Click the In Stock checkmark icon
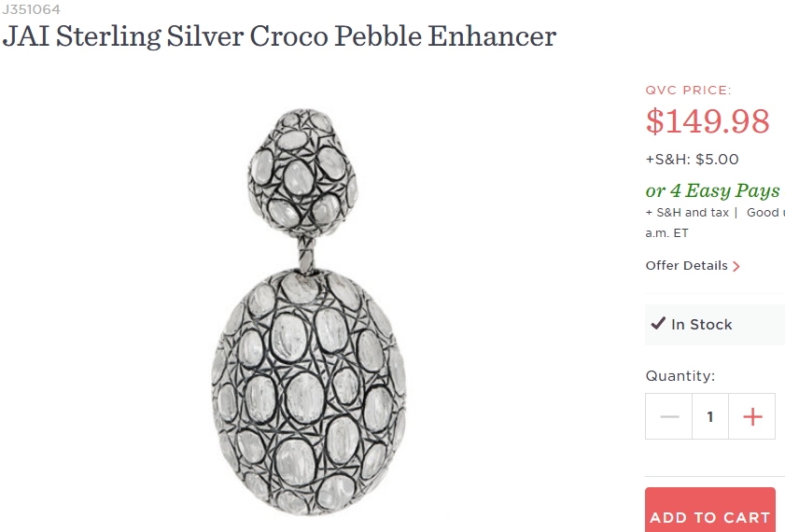 coord(658,324)
